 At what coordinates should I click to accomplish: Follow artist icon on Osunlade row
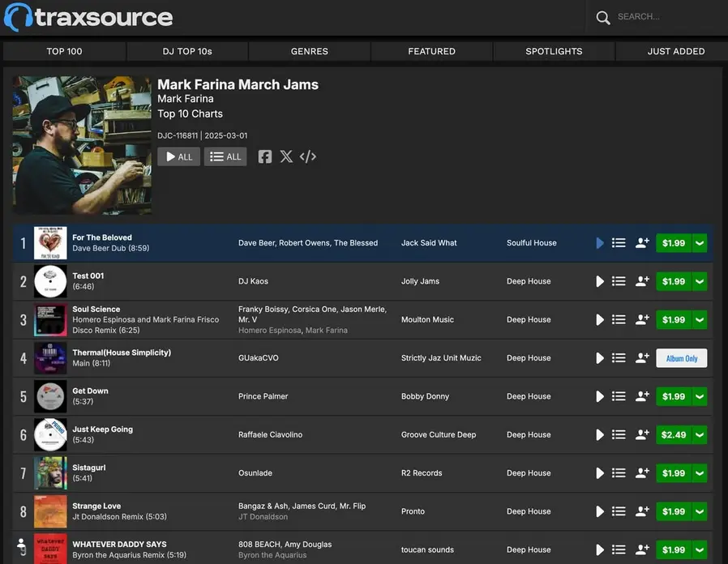click(x=642, y=472)
